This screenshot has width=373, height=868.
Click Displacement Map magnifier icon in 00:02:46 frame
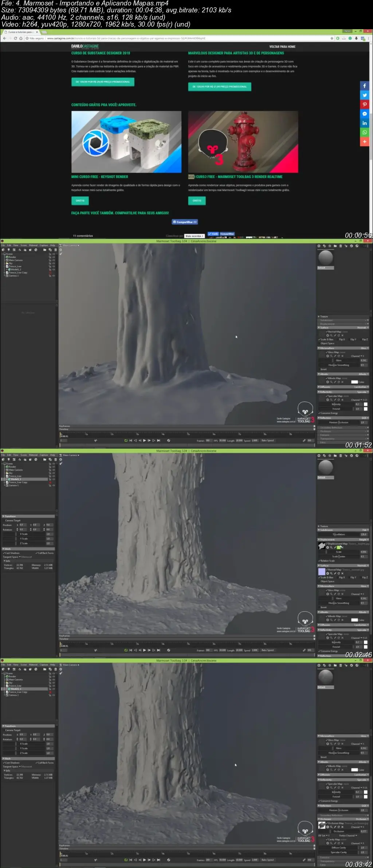point(331,547)
